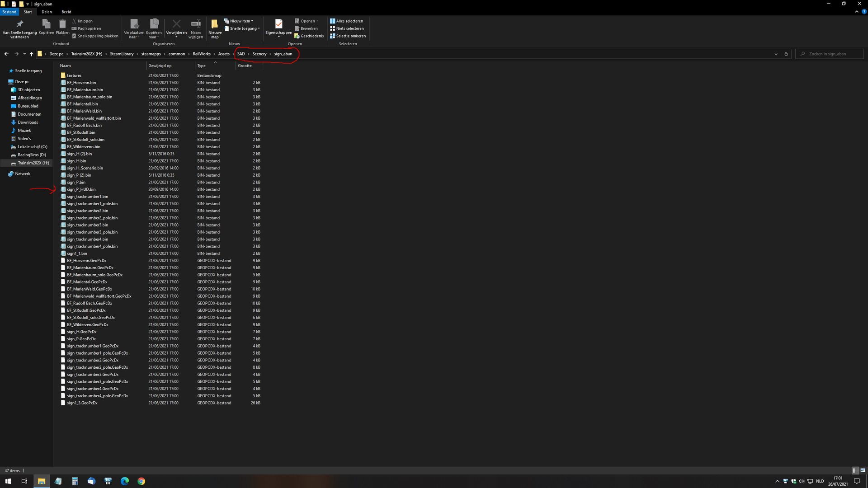Open Google Chrome from the taskbar
The height and width of the screenshot is (488, 868).
pos(142,481)
